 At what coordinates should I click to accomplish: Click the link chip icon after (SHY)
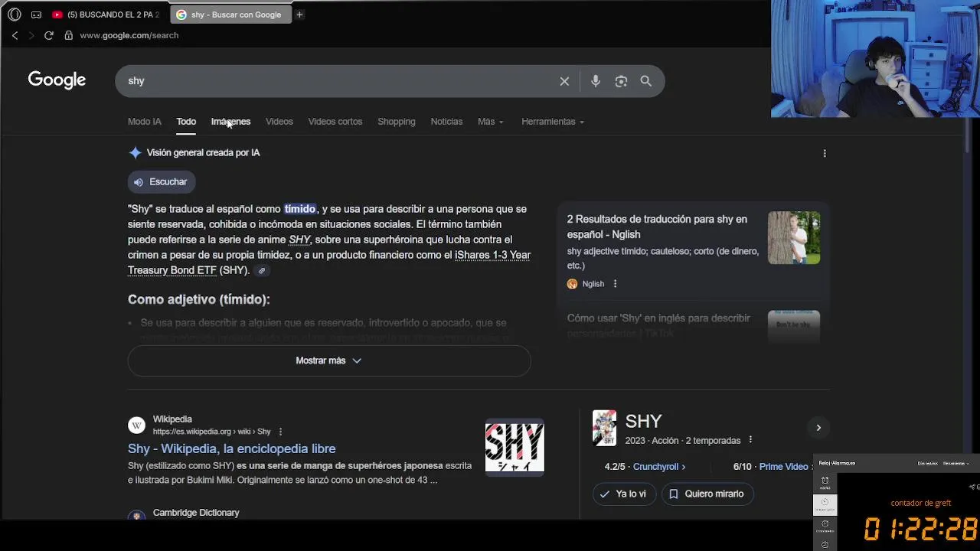[x=262, y=271]
